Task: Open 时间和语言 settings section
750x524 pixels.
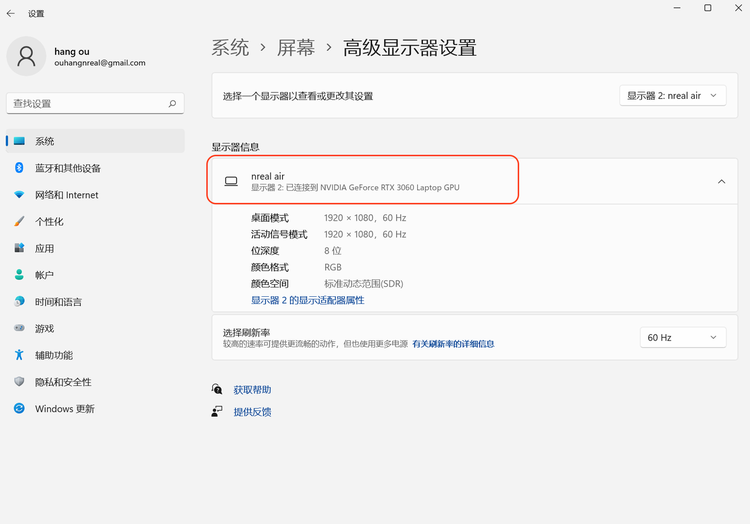Action: click(58, 302)
